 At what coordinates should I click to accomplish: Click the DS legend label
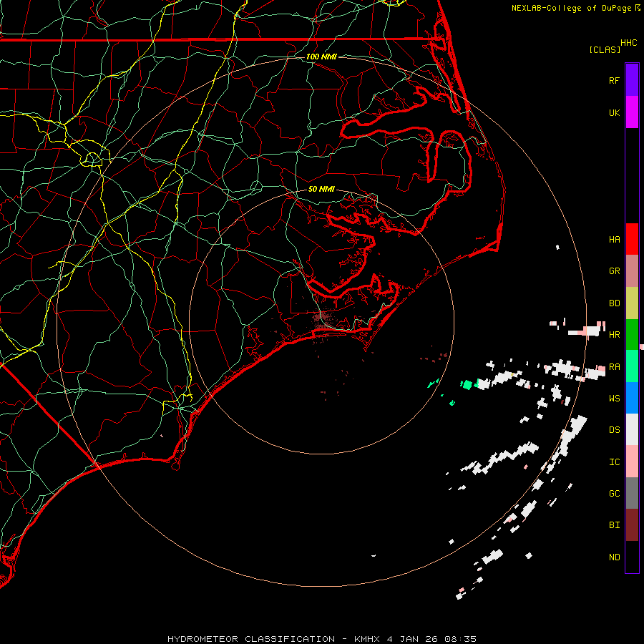[614, 430]
